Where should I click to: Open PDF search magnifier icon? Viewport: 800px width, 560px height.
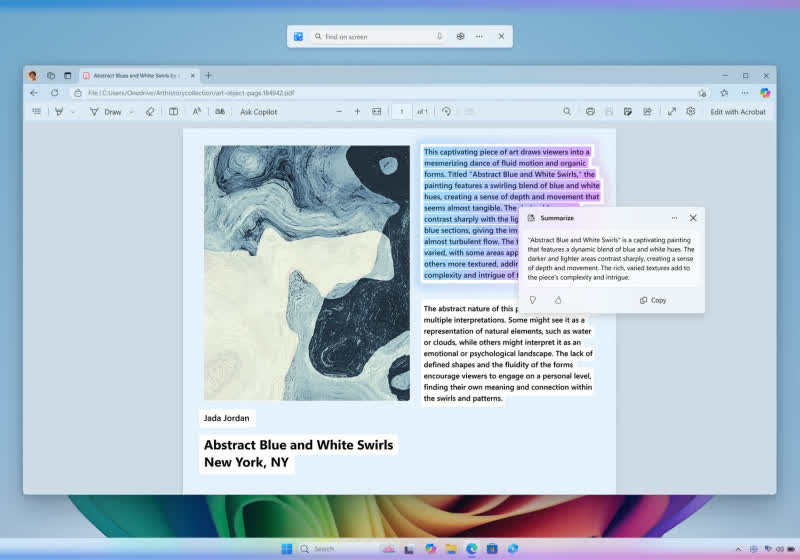coord(567,112)
